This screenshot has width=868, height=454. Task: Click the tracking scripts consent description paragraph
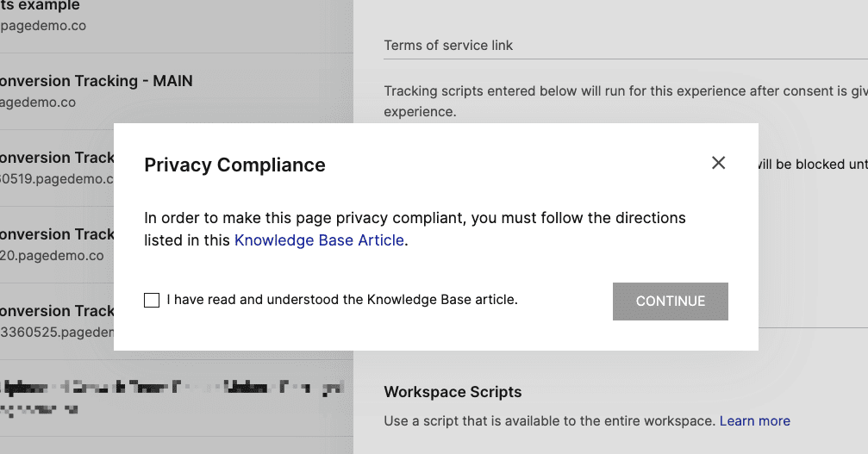(x=626, y=101)
